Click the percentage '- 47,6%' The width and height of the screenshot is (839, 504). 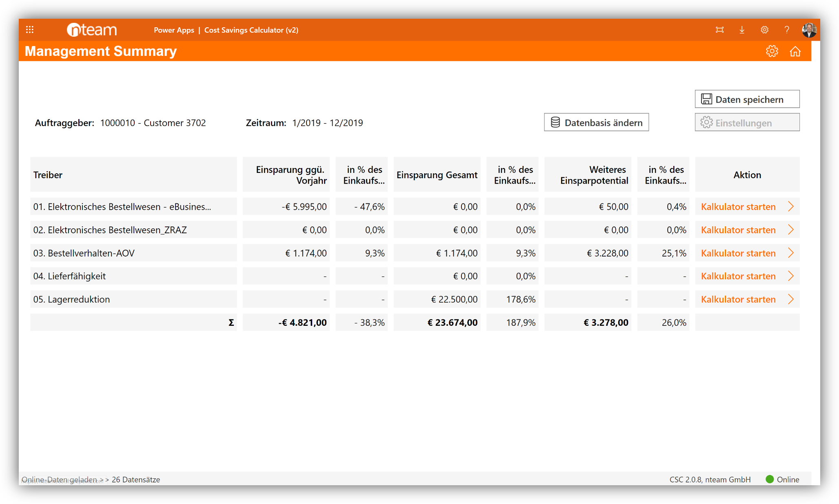369,207
